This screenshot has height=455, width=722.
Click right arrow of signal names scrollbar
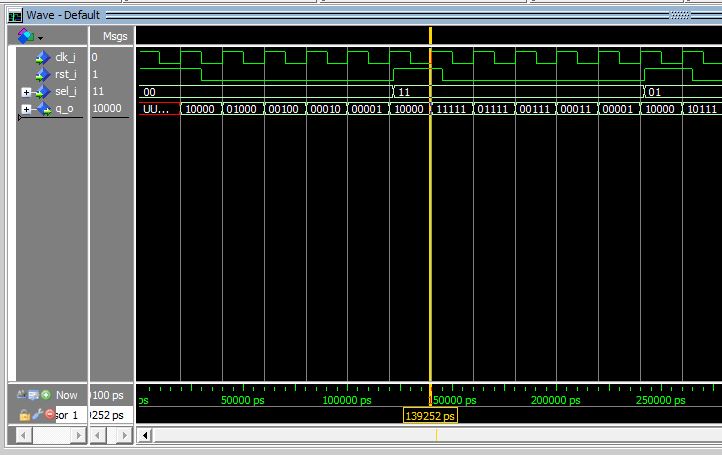[80, 436]
